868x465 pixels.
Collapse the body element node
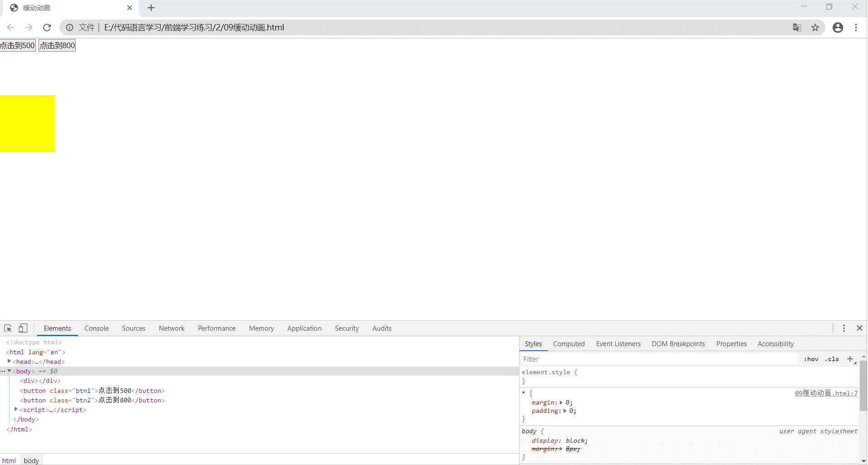[x=9, y=371]
